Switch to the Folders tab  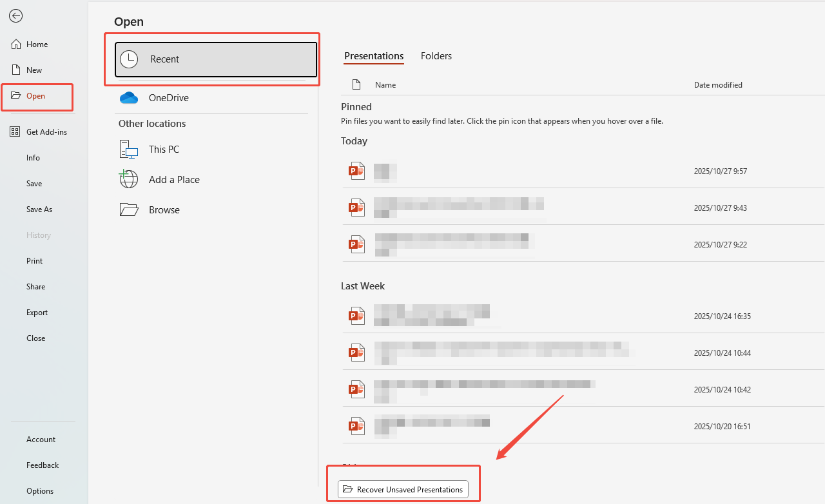tap(436, 56)
